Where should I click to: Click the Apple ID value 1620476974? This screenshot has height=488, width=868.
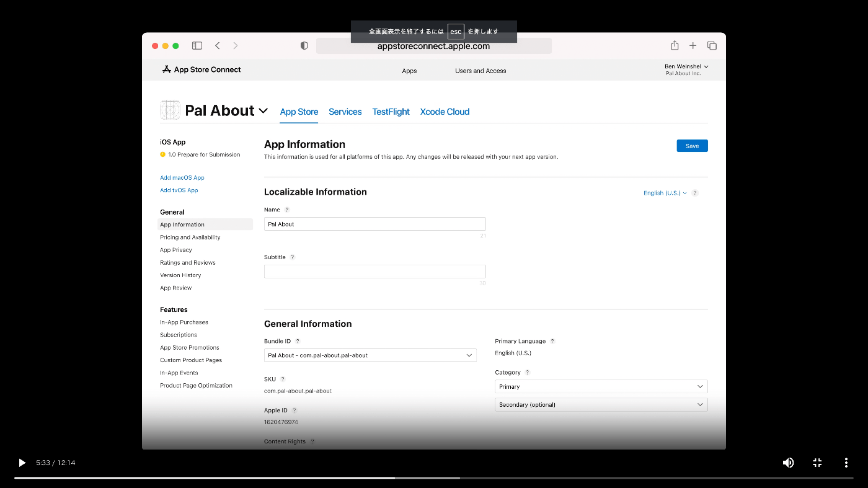pos(281,422)
